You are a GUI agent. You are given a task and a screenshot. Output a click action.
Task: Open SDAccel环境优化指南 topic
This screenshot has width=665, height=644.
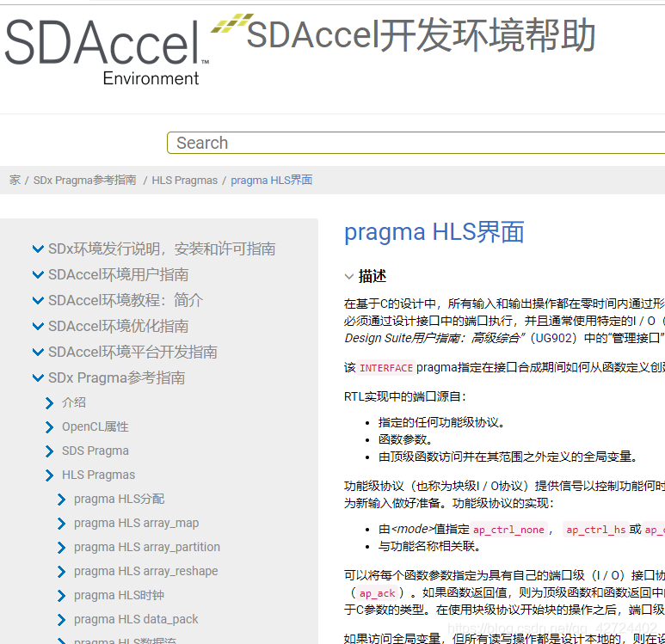(x=119, y=326)
